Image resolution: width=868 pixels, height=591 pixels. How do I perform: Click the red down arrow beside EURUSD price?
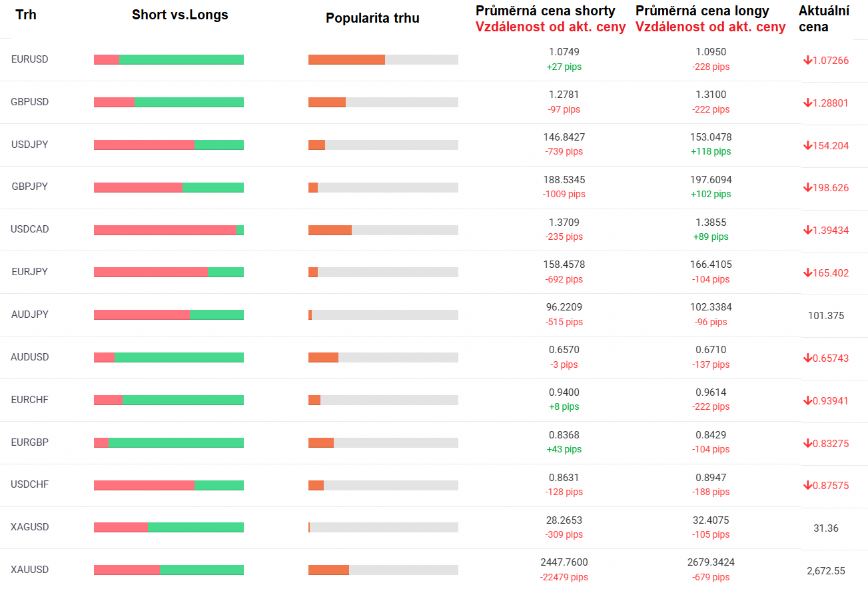807,61
